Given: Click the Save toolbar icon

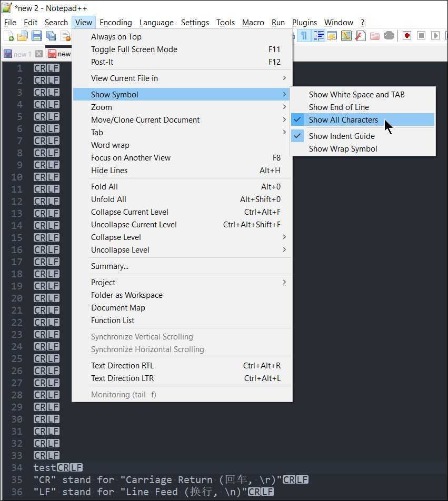Looking at the screenshot, I should tap(37, 36).
